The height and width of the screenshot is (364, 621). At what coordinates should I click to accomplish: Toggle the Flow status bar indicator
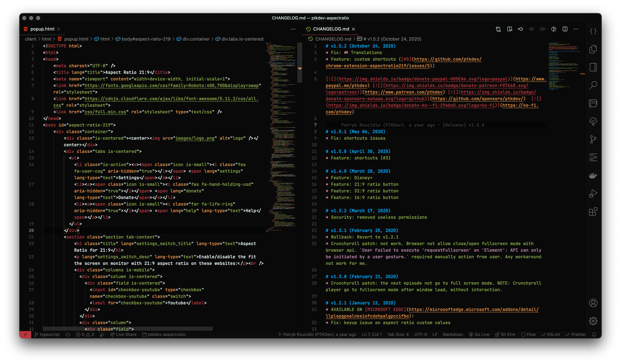click(x=529, y=334)
